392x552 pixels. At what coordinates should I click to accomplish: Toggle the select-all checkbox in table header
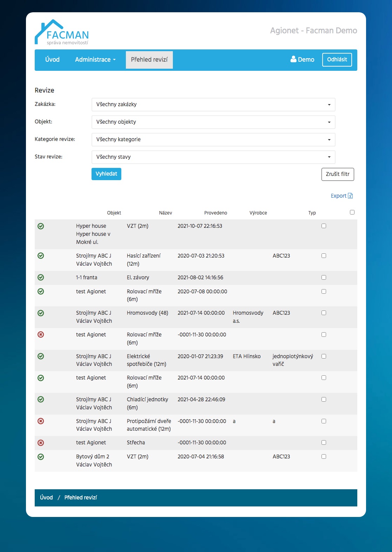352,212
